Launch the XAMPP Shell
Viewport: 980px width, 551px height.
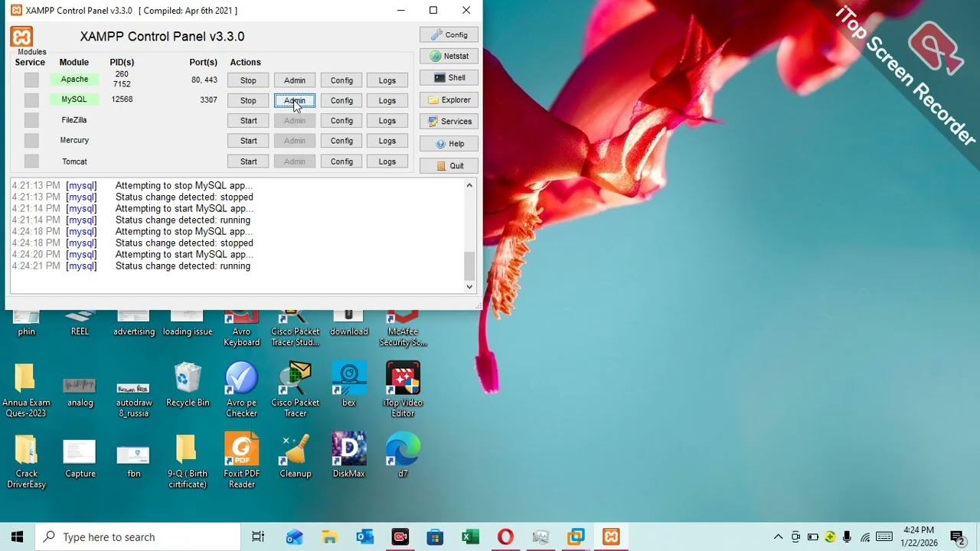pyautogui.click(x=449, y=77)
